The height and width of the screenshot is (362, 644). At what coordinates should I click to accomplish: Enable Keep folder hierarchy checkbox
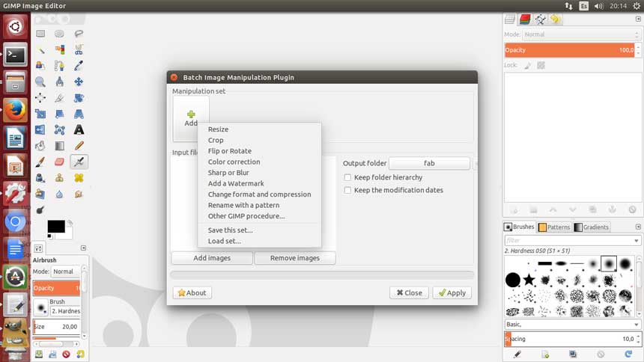[x=347, y=177]
